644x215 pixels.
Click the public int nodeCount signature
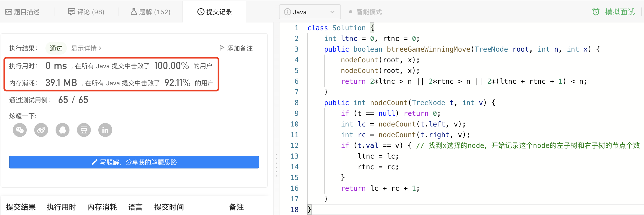410,103
